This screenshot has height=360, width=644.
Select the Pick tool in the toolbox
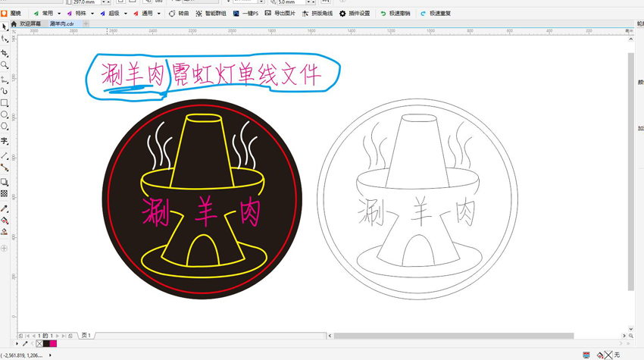click(x=4, y=27)
